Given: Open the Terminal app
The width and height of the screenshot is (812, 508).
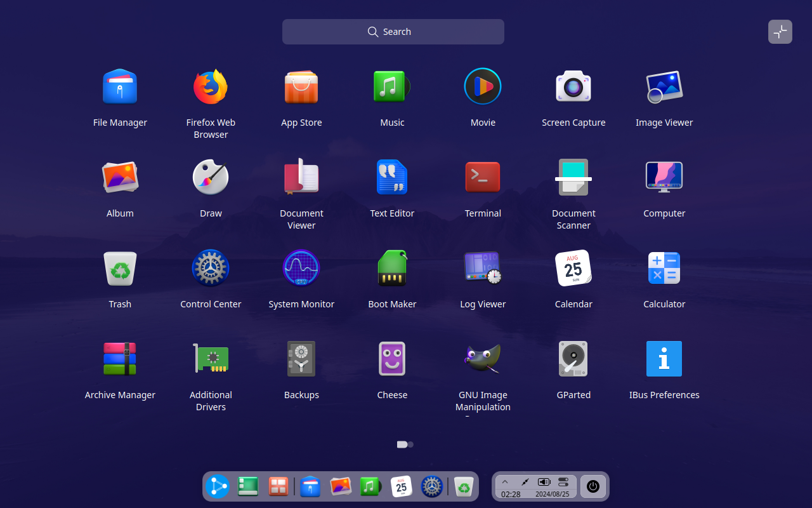Looking at the screenshot, I should pos(483,177).
